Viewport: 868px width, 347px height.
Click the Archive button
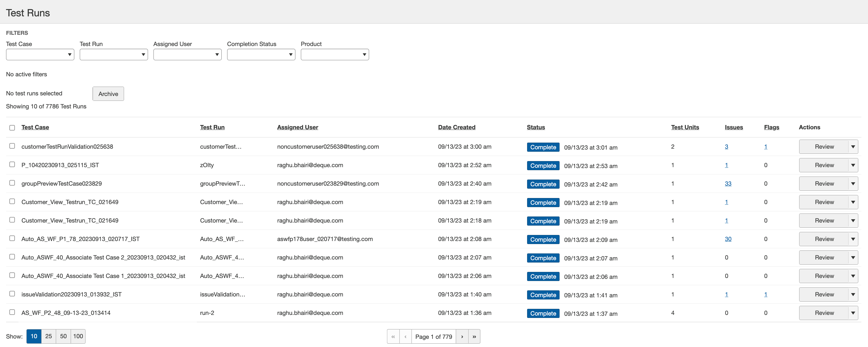click(108, 94)
